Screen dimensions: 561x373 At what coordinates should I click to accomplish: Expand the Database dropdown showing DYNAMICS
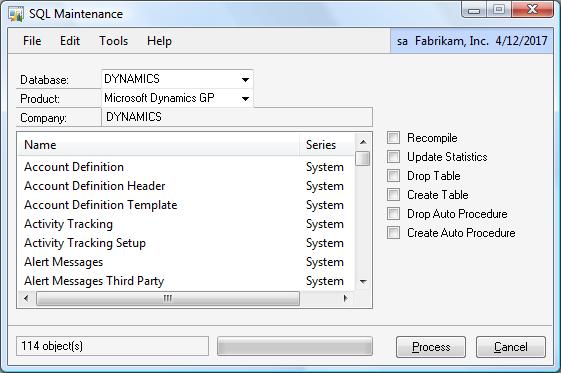coord(245,79)
